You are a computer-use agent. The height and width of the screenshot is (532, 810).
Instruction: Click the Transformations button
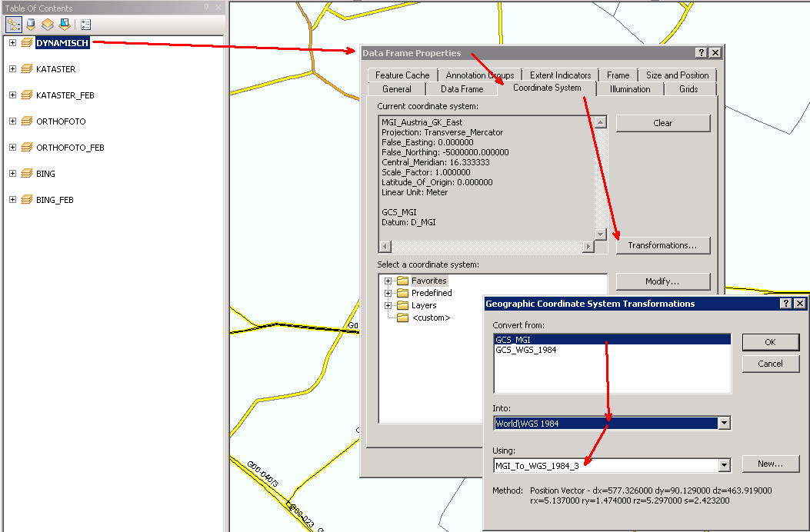click(x=662, y=245)
